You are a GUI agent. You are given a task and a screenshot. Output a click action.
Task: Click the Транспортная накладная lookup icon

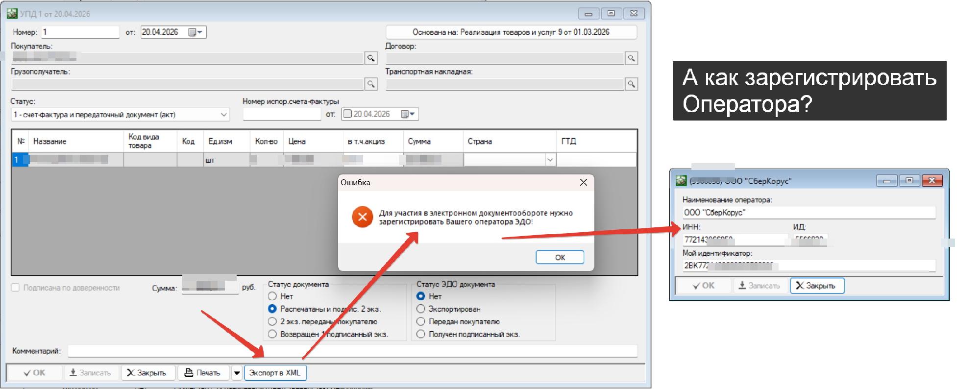tap(631, 84)
